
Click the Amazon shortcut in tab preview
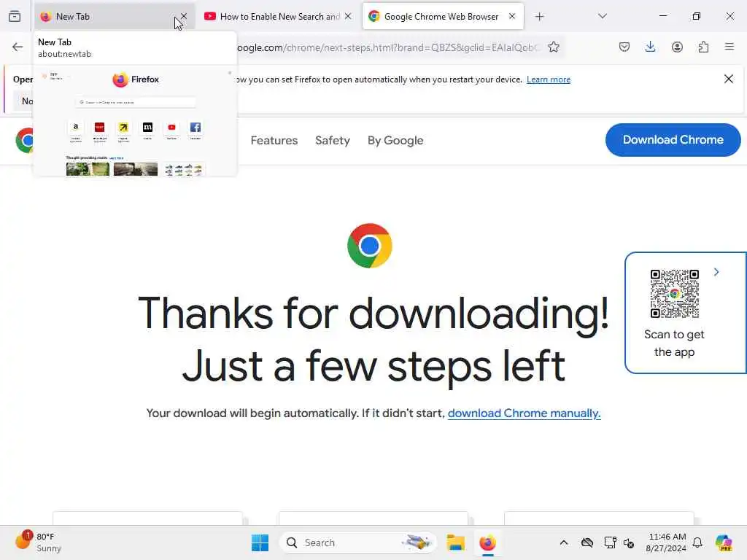pyautogui.click(x=76, y=130)
